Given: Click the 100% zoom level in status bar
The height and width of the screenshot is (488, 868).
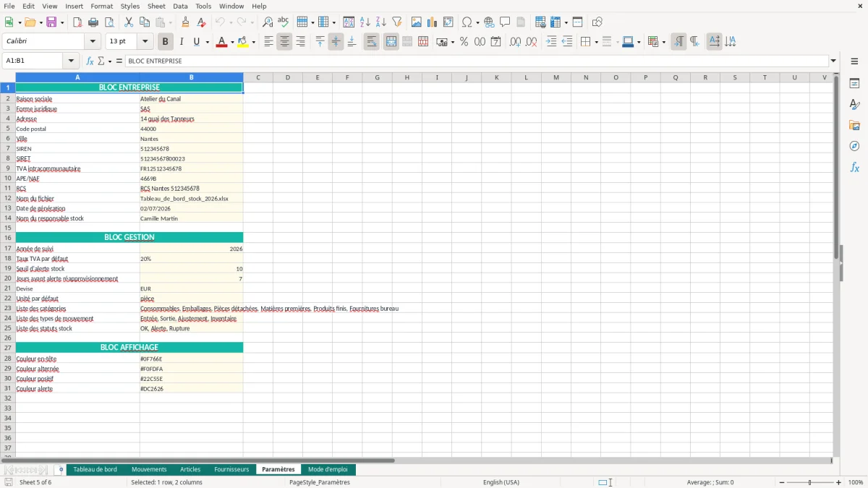Looking at the screenshot, I should (x=856, y=482).
